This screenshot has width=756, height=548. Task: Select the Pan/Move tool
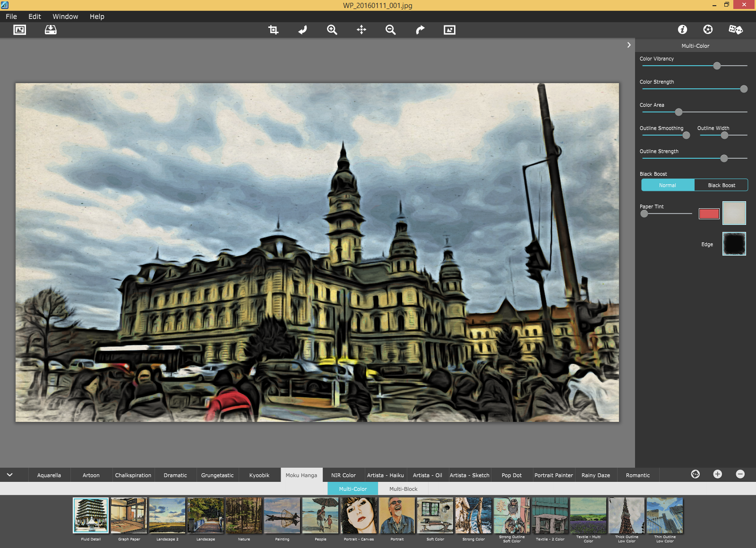(x=361, y=30)
